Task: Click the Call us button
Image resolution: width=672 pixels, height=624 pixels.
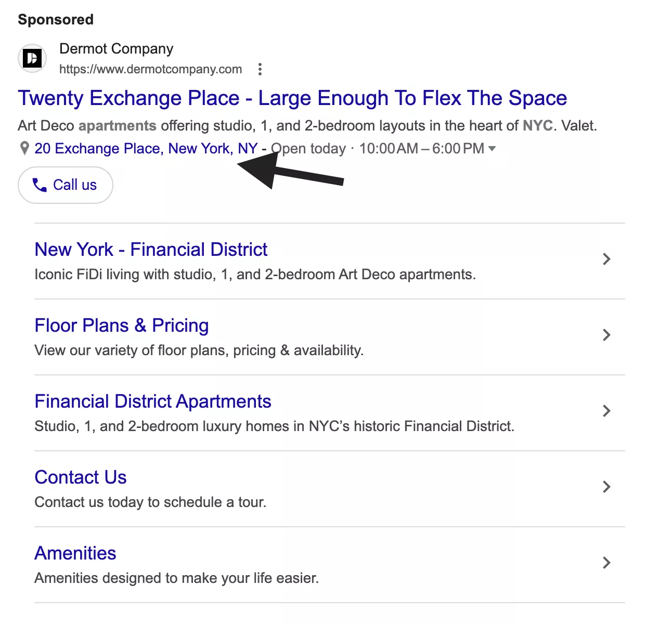Action: 65,185
